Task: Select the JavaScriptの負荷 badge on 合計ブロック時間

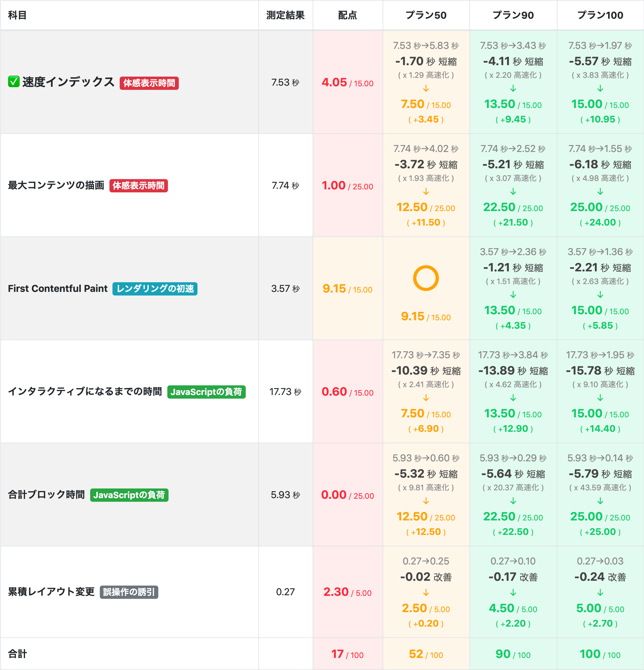Action: 129,495
